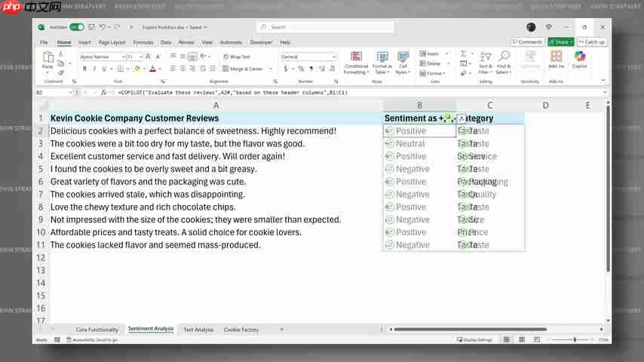Open the font size dropdown
The image size is (644, 362).
coord(141,57)
